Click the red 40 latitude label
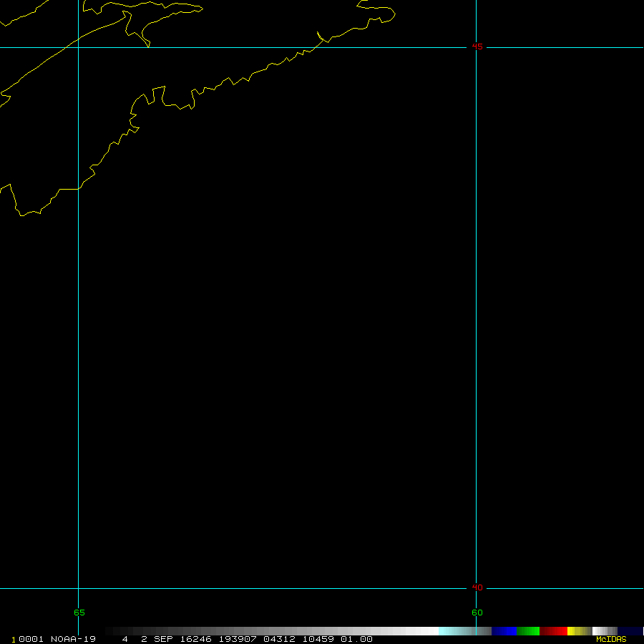Image resolution: width=644 pixels, height=644 pixels. click(477, 588)
